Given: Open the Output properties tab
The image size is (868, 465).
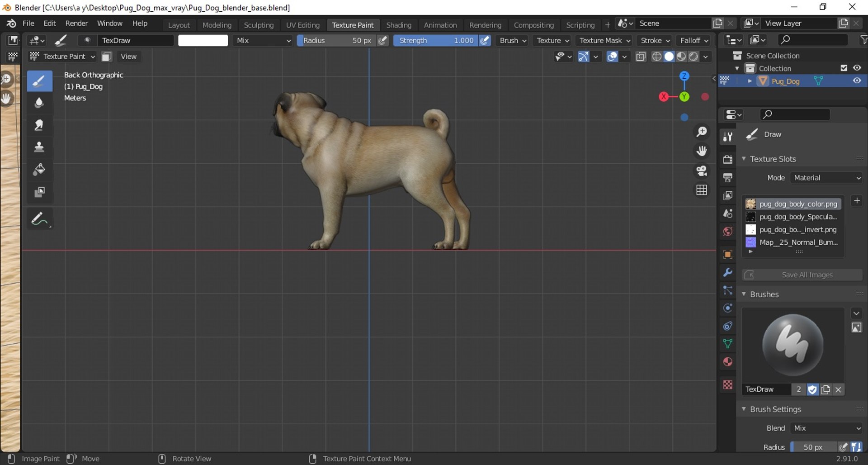Looking at the screenshot, I should (x=727, y=177).
